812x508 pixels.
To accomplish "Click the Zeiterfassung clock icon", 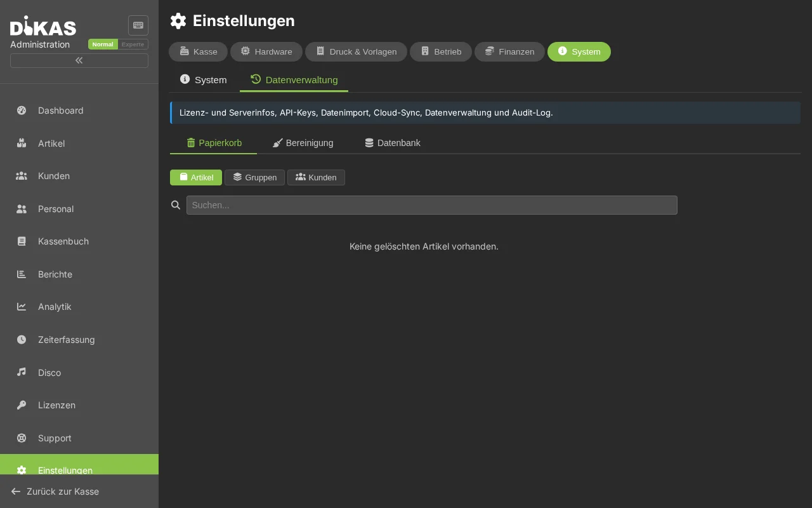I will coord(22,340).
